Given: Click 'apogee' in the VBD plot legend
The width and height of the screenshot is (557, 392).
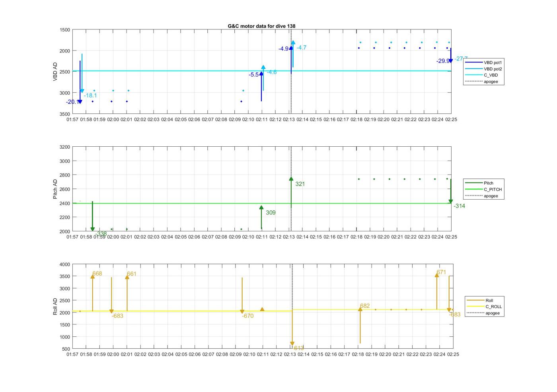Looking at the screenshot, I should pos(481,82).
